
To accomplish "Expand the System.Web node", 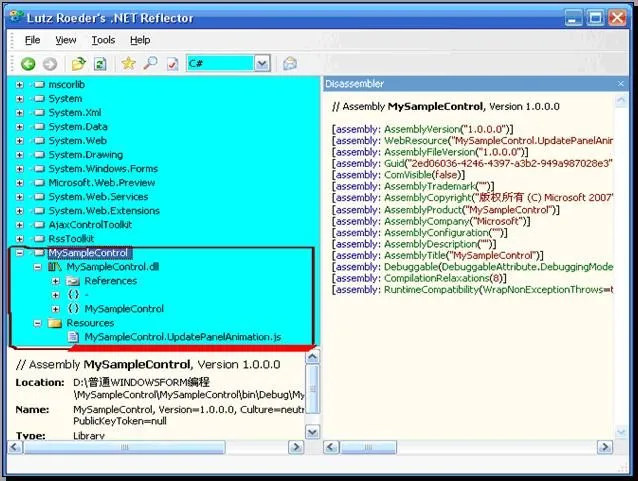I will pos(19,141).
